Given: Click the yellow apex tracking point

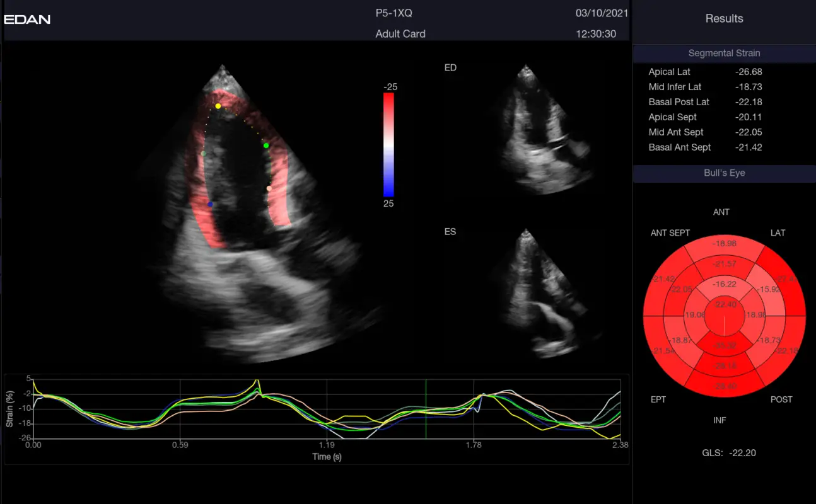Looking at the screenshot, I should 218,106.
